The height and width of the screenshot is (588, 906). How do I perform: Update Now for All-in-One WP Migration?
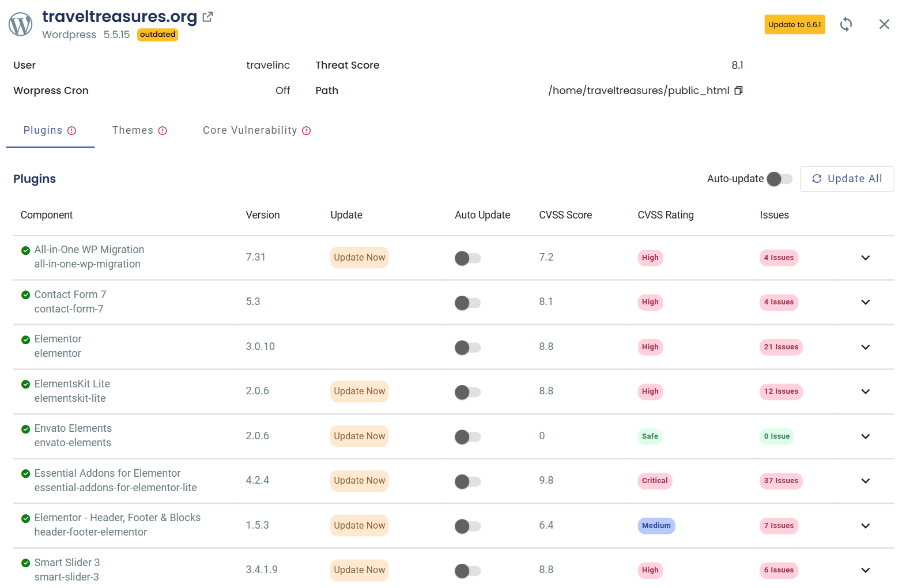click(x=359, y=258)
